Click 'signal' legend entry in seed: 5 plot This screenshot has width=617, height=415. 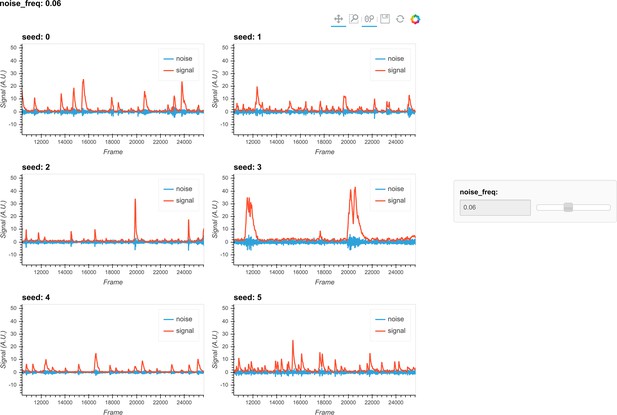[x=391, y=331]
